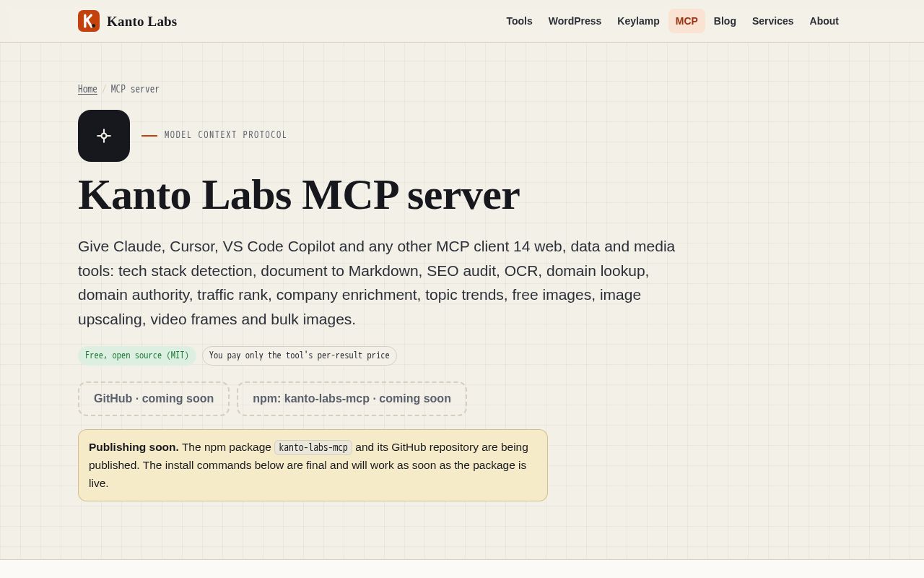Click the Home breadcrumb link
Viewport: 924px width, 578px height.
[x=87, y=90]
